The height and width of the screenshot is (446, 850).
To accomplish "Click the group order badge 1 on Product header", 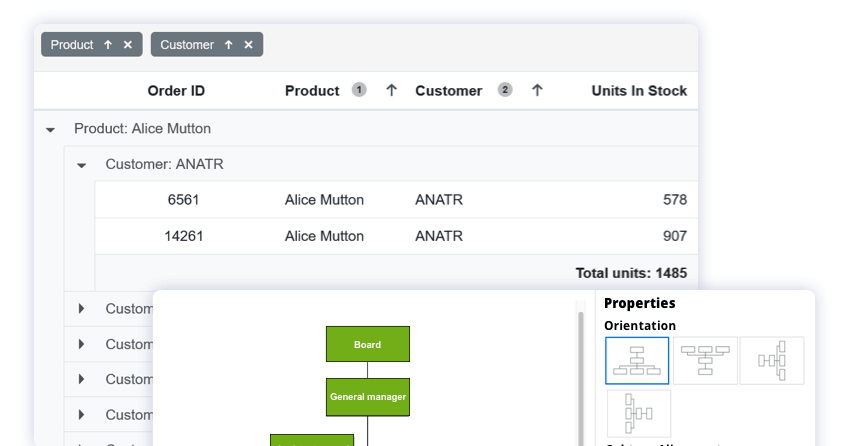I will [x=359, y=90].
